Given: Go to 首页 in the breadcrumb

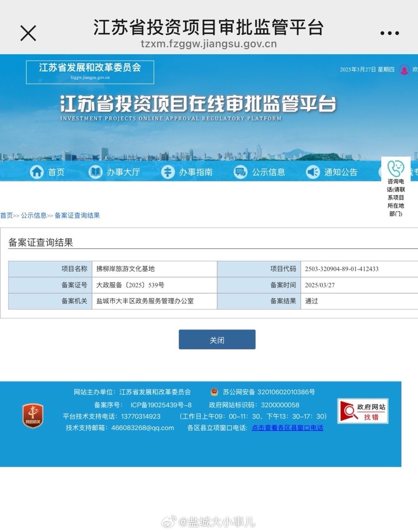Looking at the screenshot, I should pyautogui.click(x=7, y=215).
